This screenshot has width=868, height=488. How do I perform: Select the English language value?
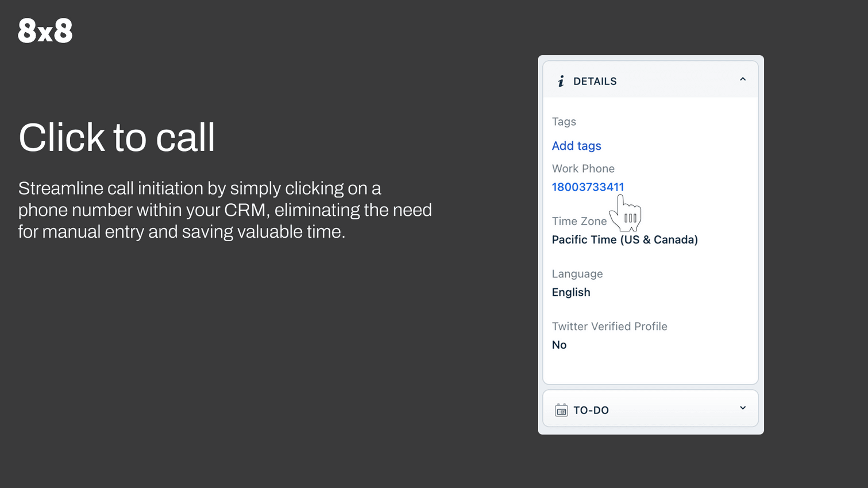(571, 292)
